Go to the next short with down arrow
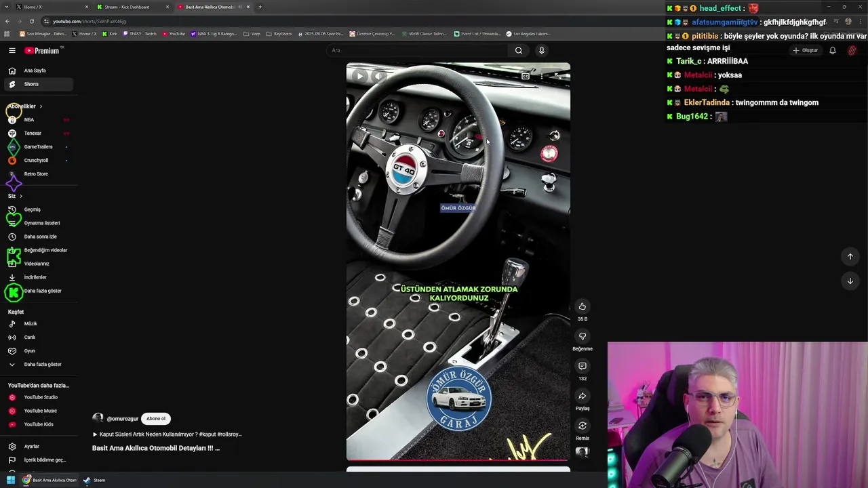The width and height of the screenshot is (868, 488). 850,281
